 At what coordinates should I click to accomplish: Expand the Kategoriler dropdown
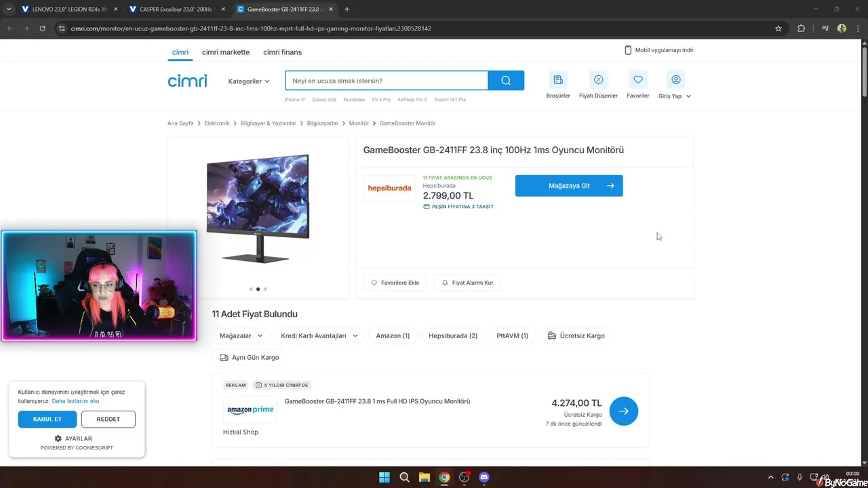click(x=249, y=81)
